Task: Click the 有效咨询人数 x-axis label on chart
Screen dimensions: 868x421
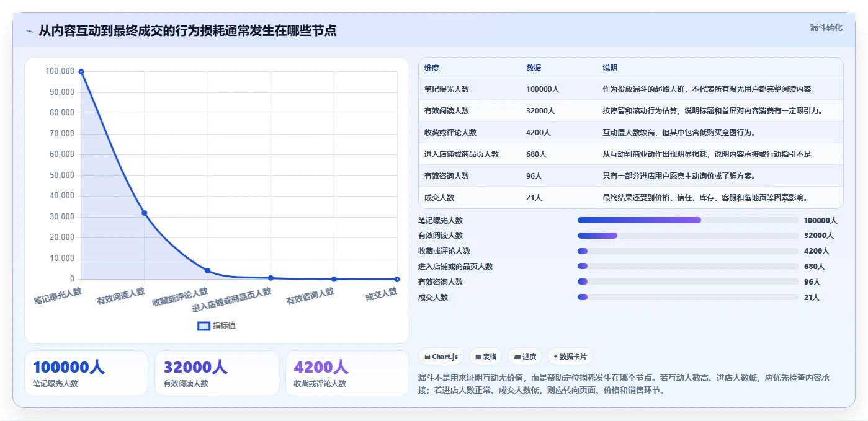Action: (x=310, y=296)
